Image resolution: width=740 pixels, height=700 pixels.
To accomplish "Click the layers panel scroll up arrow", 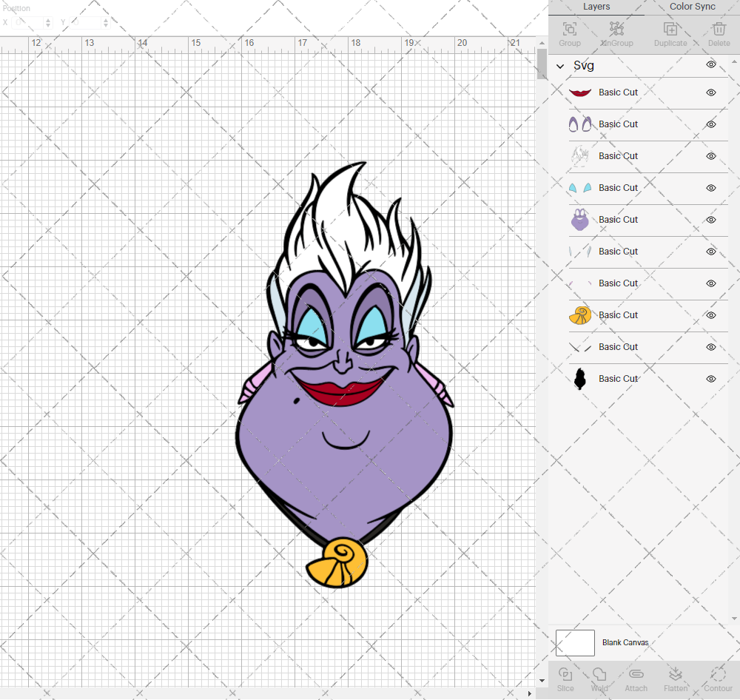I will click(734, 62).
